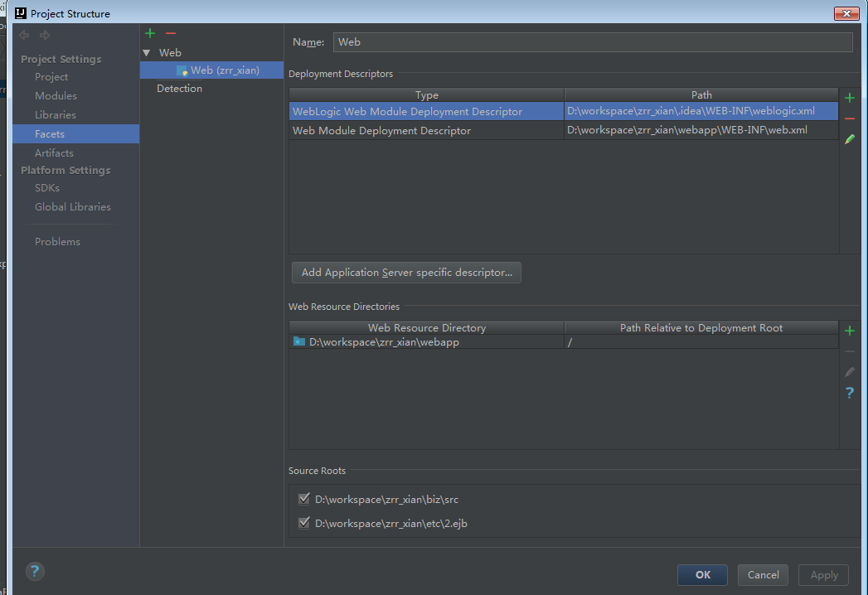Click Path Relative to Deployment Root header
The image size is (868, 595).
pyautogui.click(x=701, y=327)
